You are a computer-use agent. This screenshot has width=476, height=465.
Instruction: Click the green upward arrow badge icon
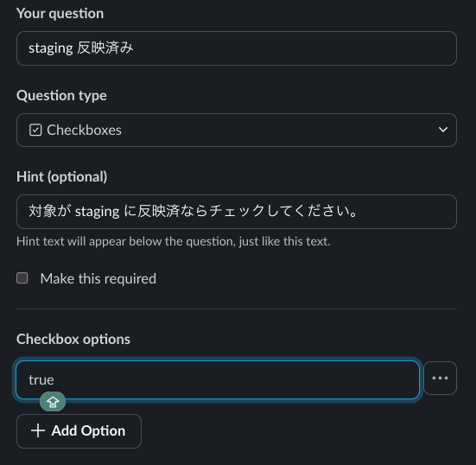[53, 402]
